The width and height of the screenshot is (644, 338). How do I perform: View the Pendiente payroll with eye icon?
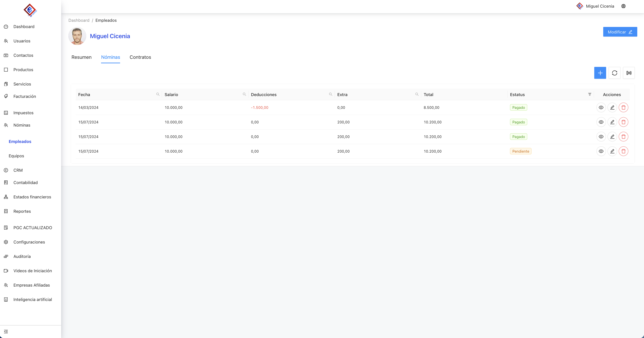(601, 151)
